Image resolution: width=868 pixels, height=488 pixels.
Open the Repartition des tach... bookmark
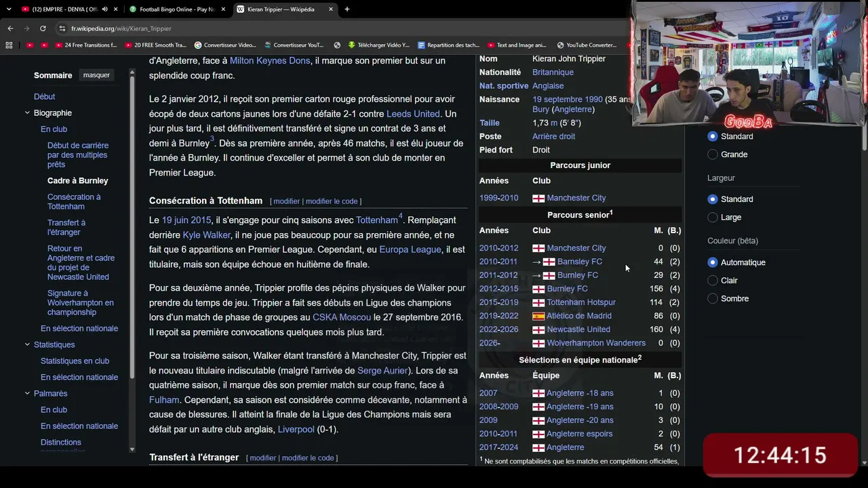449,45
